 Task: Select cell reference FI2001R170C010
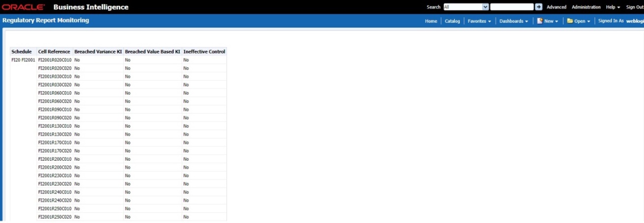[55, 142]
